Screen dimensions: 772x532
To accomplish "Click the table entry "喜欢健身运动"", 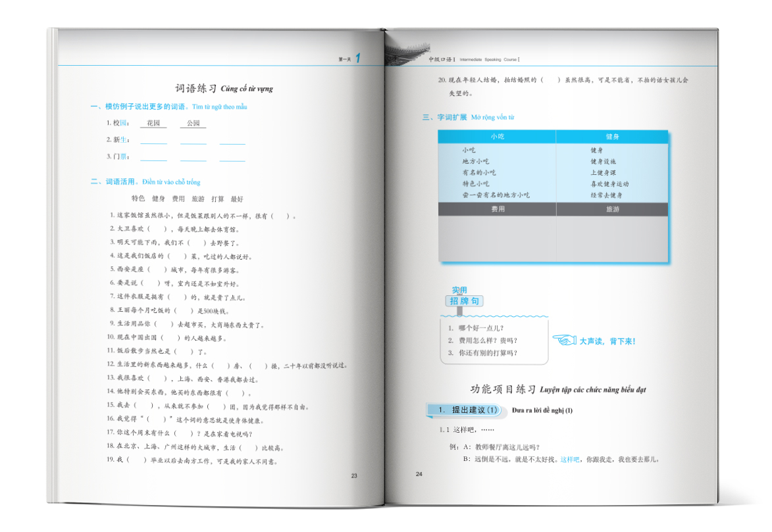I will click(x=609, y=183).
